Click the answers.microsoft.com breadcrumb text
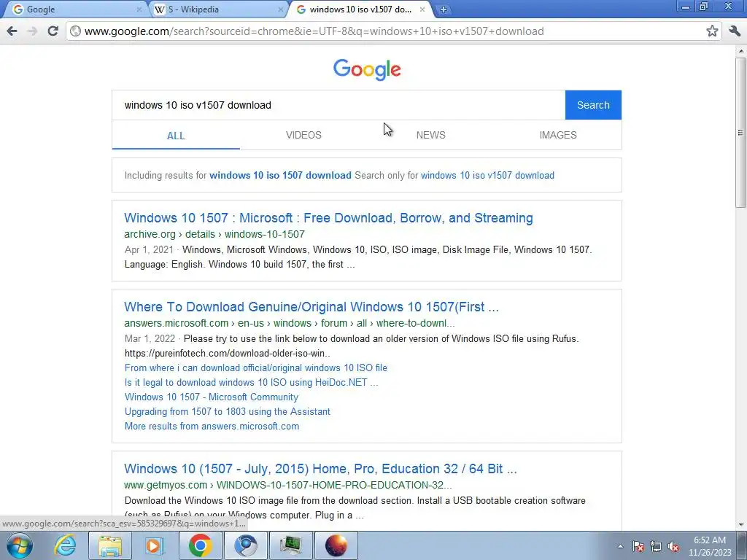The image size is (747, 560). point(289,323)
